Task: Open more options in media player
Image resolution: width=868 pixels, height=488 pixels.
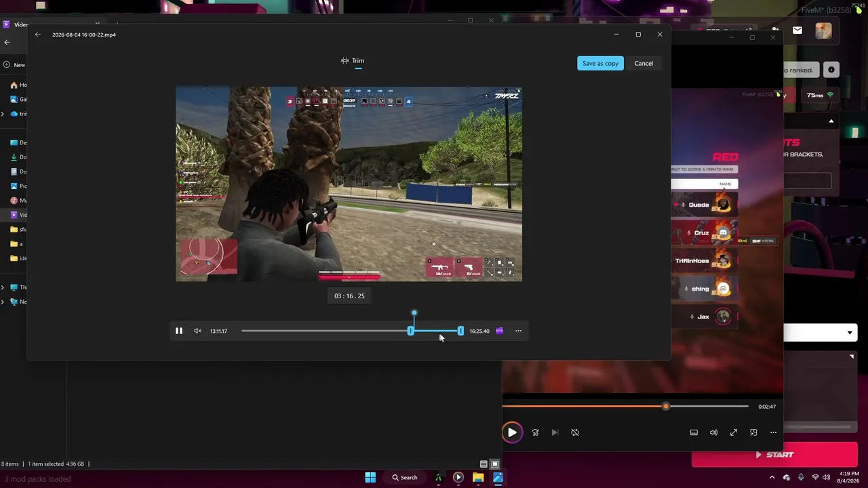Action: [773, 432]
